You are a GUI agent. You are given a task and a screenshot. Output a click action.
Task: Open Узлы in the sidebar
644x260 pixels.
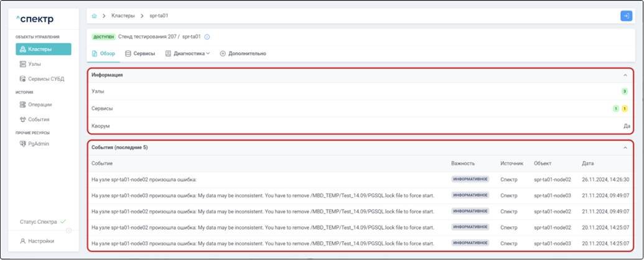point(34,64)
